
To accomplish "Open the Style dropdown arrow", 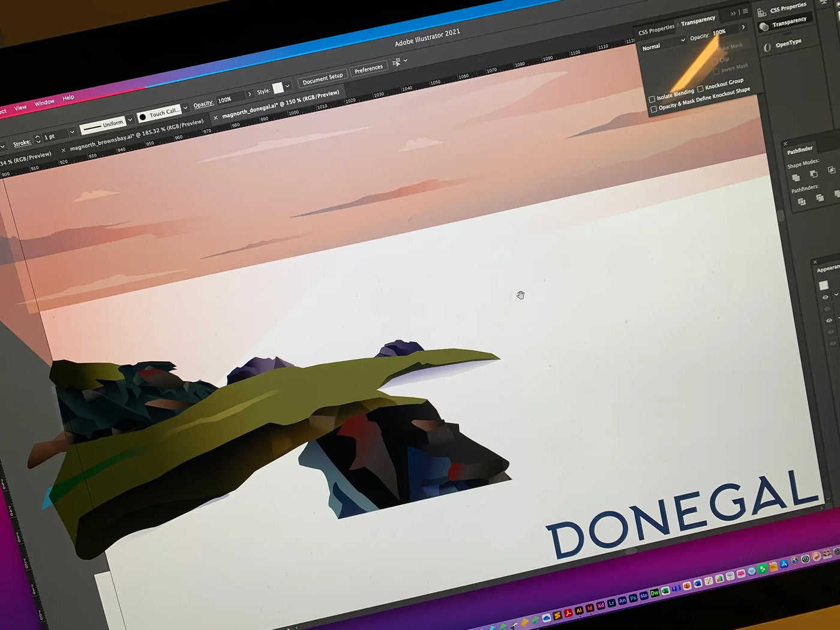I will click(287, 86).
